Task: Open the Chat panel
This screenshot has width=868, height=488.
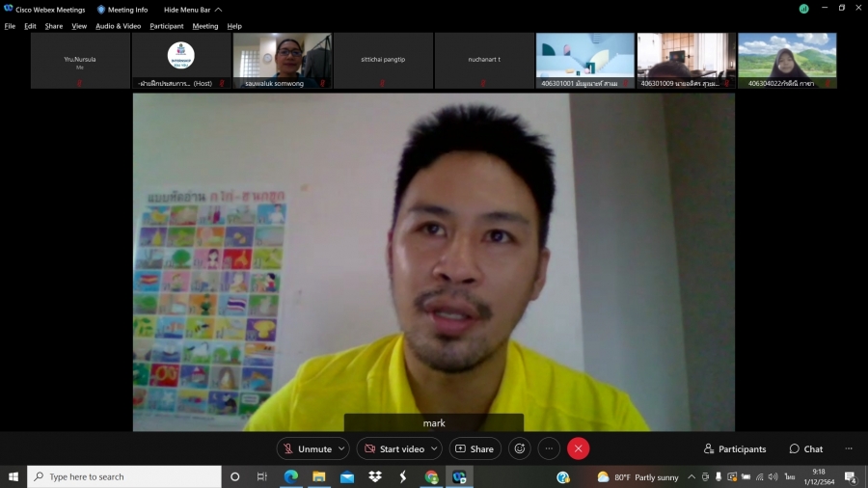Action: click(806, 448)
